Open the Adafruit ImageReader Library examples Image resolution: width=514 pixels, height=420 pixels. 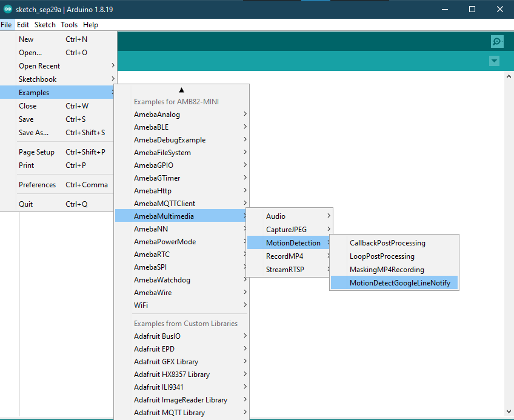[182, 399]
